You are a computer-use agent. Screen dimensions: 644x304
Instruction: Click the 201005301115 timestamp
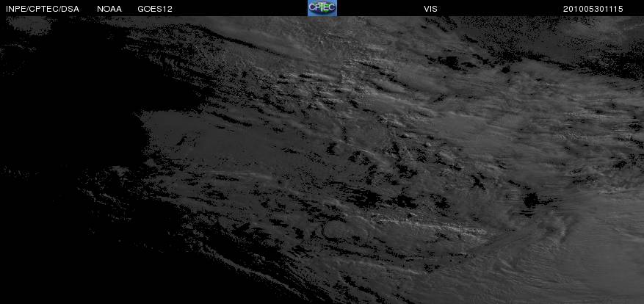click(x=593, y=9)
